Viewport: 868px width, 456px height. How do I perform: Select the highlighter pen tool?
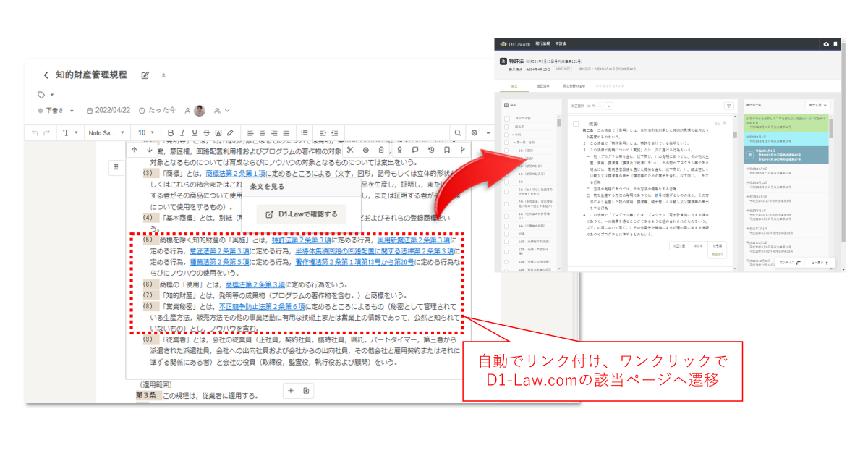230,133
